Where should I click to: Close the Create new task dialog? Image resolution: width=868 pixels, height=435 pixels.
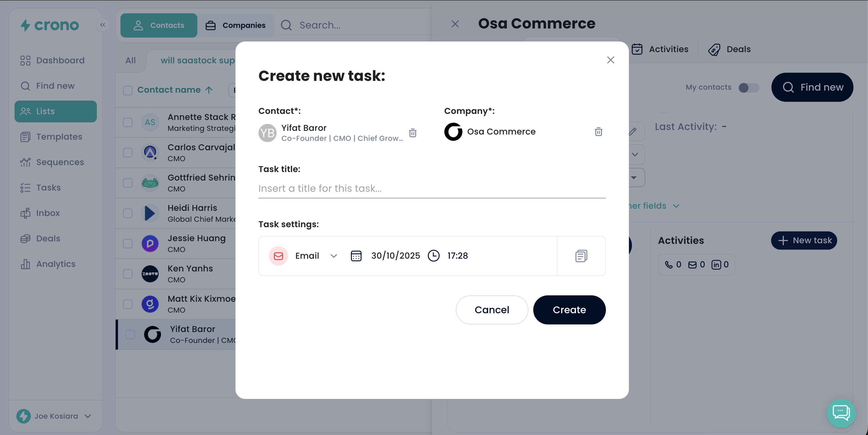(x=610, y=60)
